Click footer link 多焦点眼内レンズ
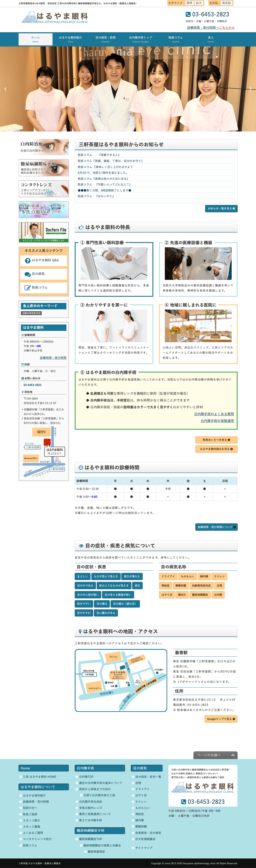 tap(90, 808)
